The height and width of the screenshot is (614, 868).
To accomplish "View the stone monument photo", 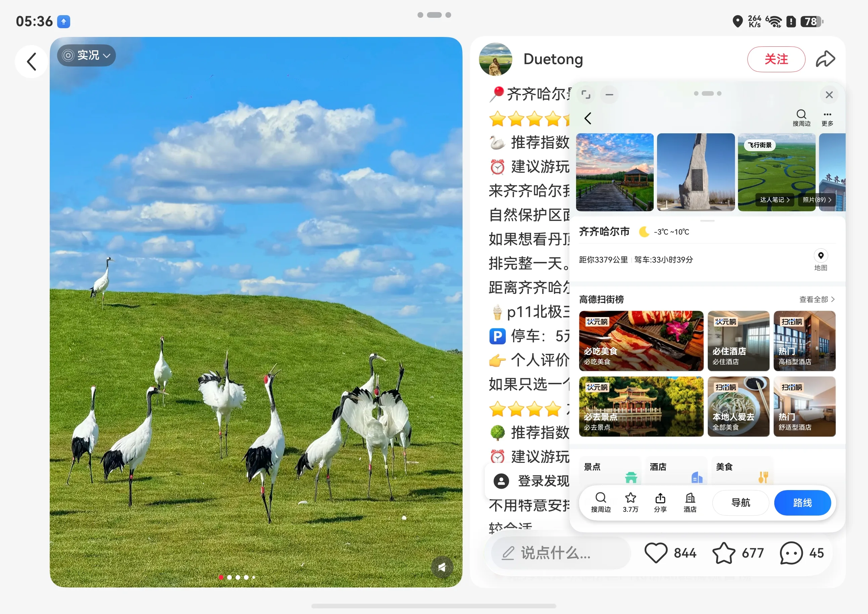I will point(696,172).
